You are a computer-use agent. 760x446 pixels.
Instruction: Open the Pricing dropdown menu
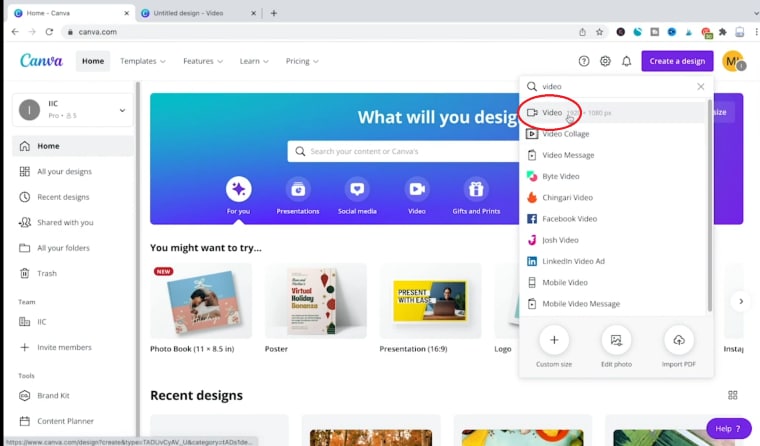[x=302, y=61]
